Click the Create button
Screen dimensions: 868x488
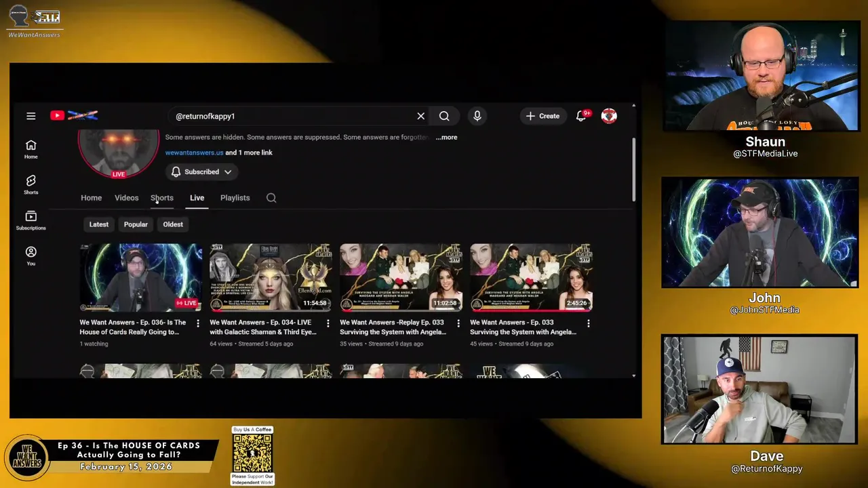(542, 116)
